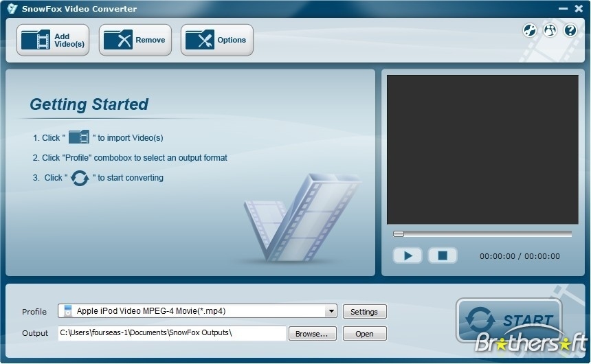This screenshot has width=591, height=364.
Task: Start converting with the START button
Action: [509, 321]
